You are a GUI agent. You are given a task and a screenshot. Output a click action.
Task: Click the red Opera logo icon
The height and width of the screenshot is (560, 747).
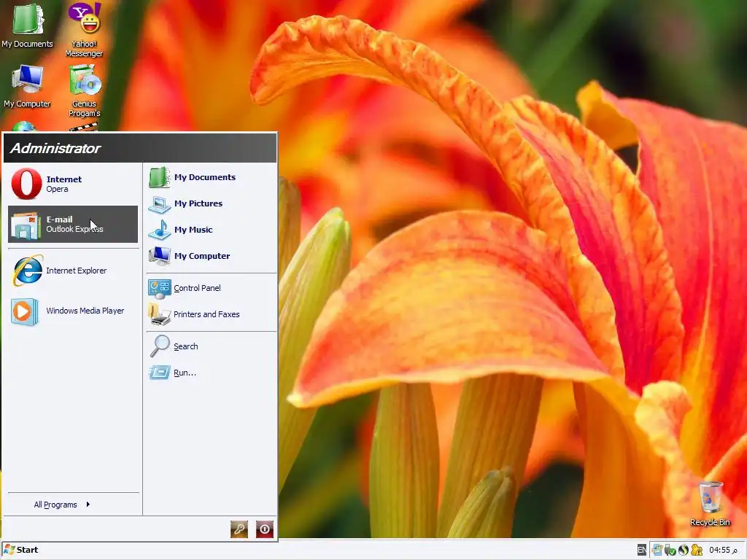tap(27, 183)
